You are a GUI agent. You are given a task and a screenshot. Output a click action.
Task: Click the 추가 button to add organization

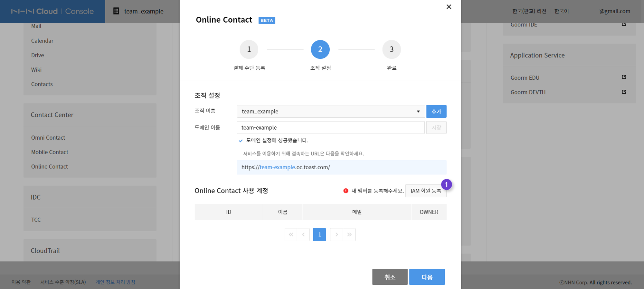point(436,111)
